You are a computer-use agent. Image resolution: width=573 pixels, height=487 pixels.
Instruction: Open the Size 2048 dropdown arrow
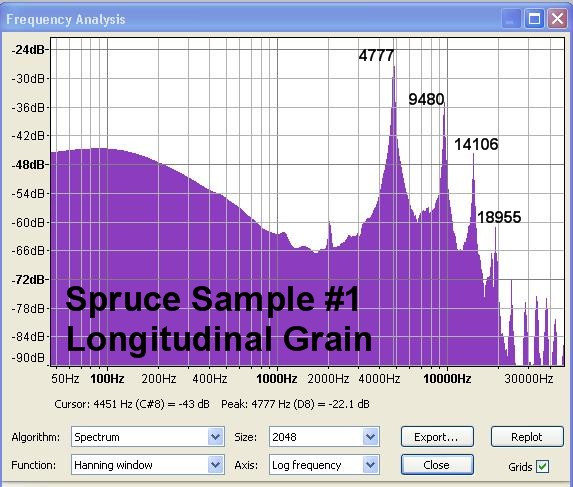tap(371, 436)
